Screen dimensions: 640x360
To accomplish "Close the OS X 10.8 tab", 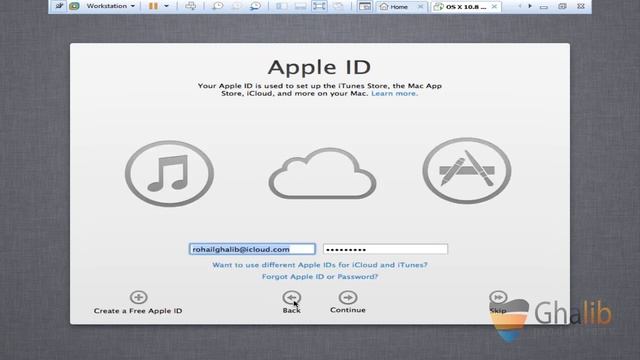I will click(494, 7).
